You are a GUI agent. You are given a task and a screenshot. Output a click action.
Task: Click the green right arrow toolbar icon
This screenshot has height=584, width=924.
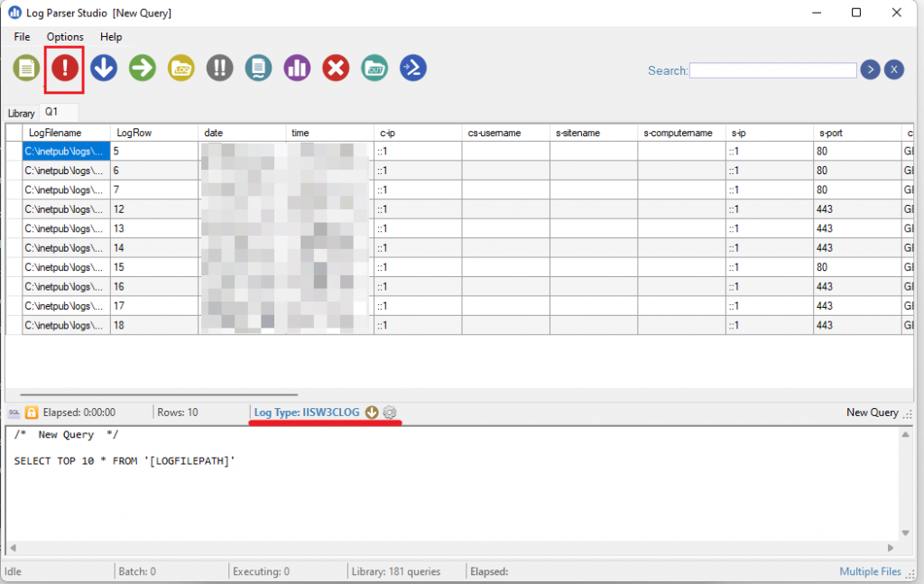(x=142, y=69)
